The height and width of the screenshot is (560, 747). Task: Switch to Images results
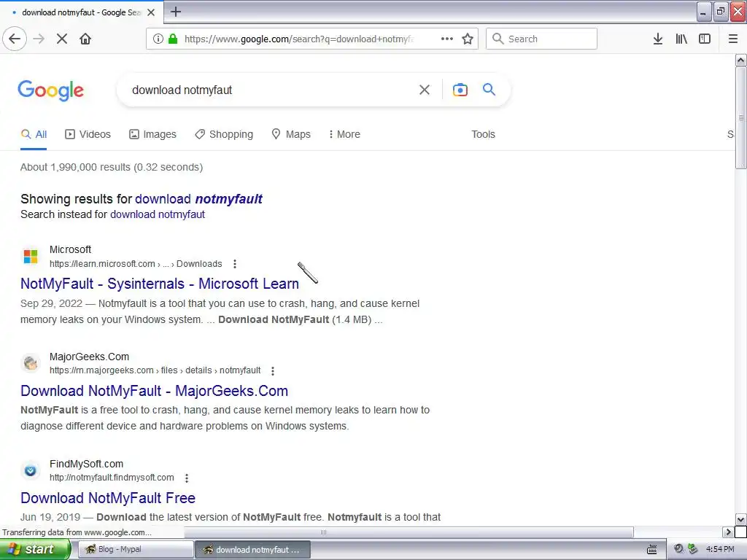coord(152,134)
